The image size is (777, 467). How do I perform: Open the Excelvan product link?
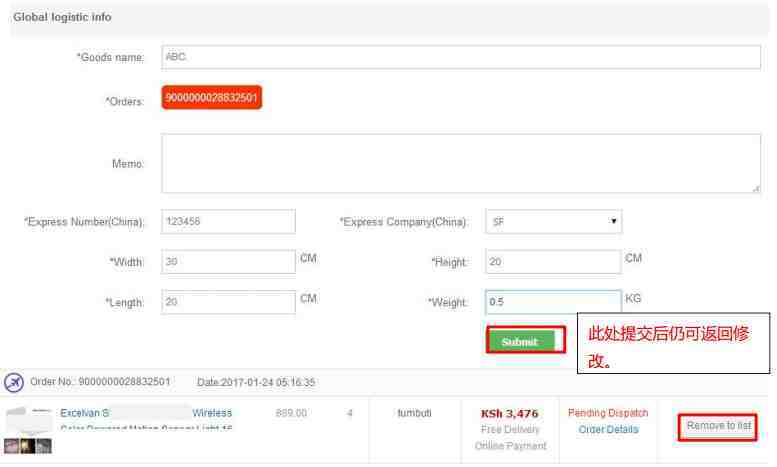point(84,412)
